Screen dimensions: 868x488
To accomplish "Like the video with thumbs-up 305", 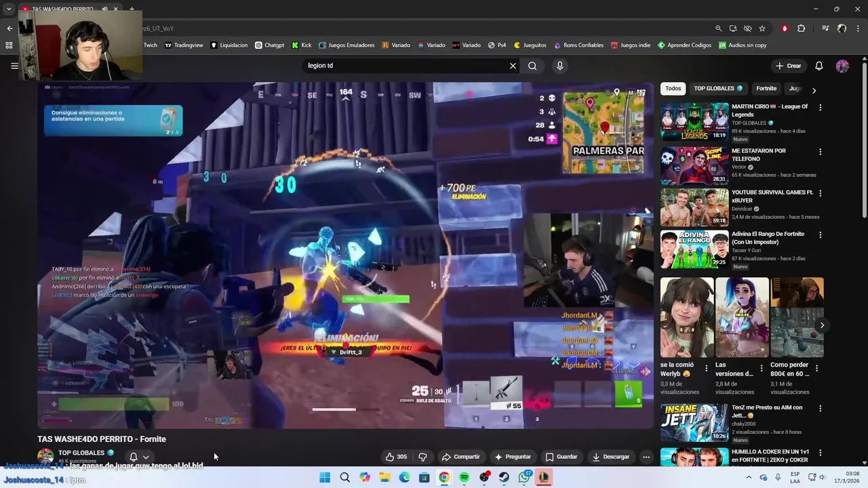I will coord(397,457).
